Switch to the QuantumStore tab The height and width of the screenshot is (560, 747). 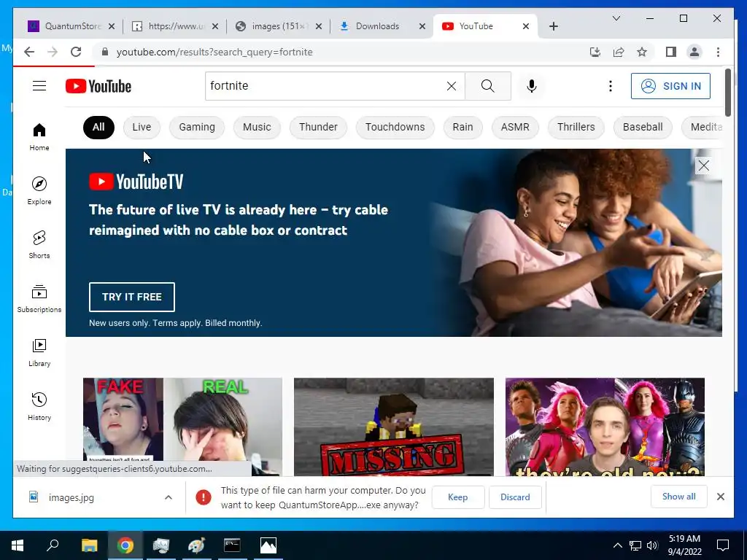coord(71,26)
